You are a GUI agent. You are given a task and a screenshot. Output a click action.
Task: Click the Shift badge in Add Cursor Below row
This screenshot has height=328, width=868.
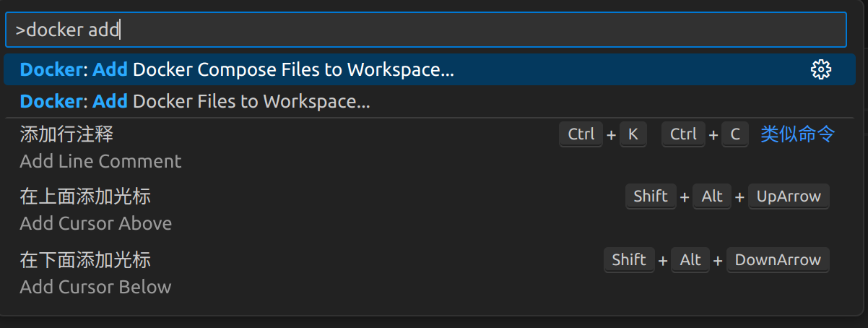coord(629,260)
